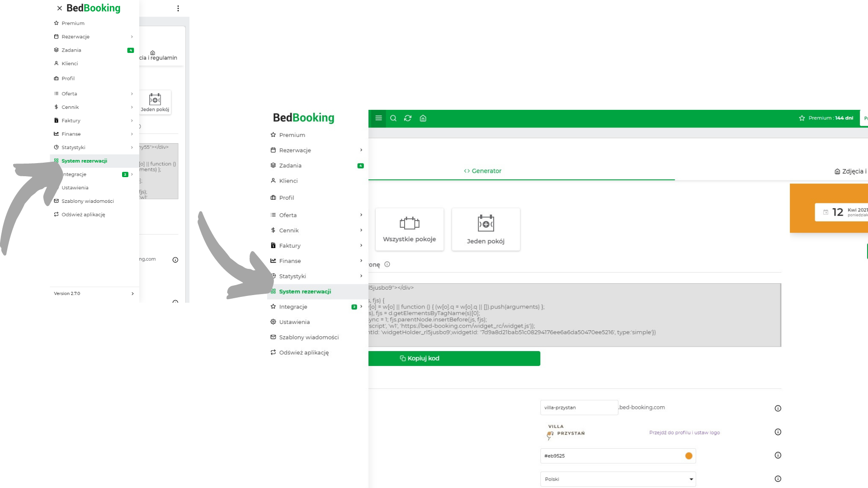Viewport: 868px width, 488px height.
Task: Follow the Przejdź do profilu i ustaw logo link
Action: tap(684, 432)
